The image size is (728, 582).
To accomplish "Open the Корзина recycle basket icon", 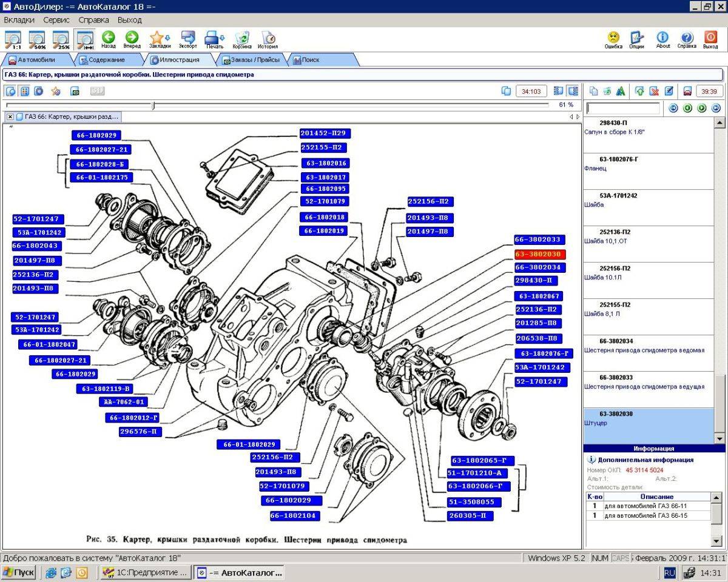I will [242, 40].
